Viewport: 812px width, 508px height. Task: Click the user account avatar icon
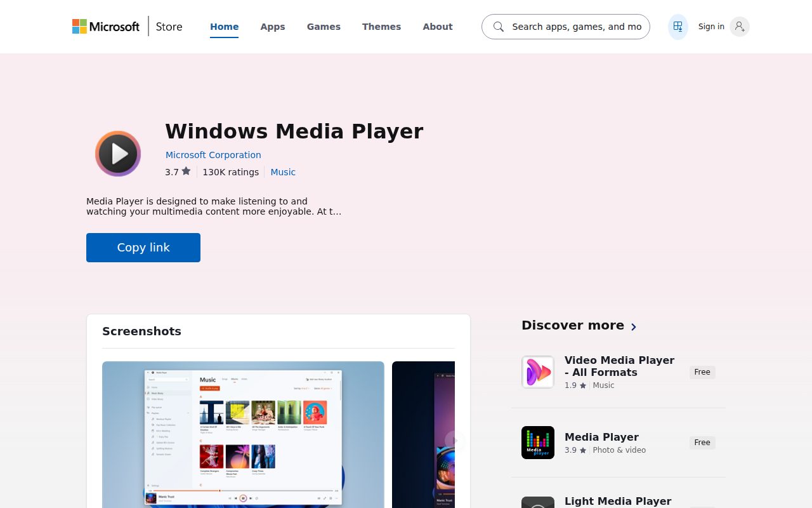(x=740, y=27)
